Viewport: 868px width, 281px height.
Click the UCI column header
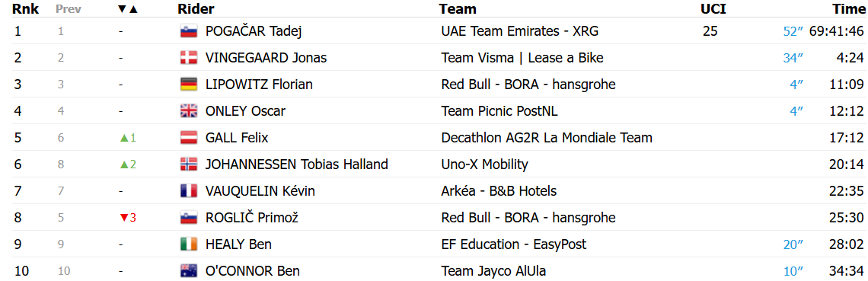(713, 9)
